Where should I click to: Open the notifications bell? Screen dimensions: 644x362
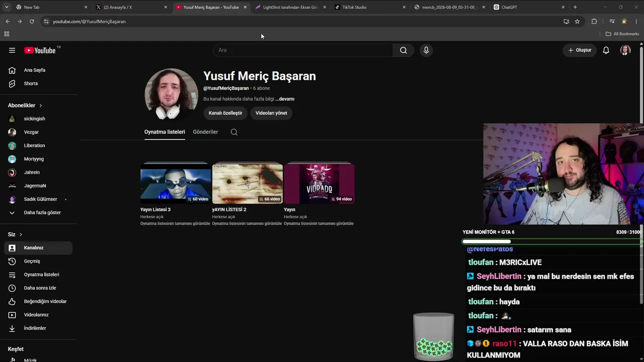[x=606, y=50]
